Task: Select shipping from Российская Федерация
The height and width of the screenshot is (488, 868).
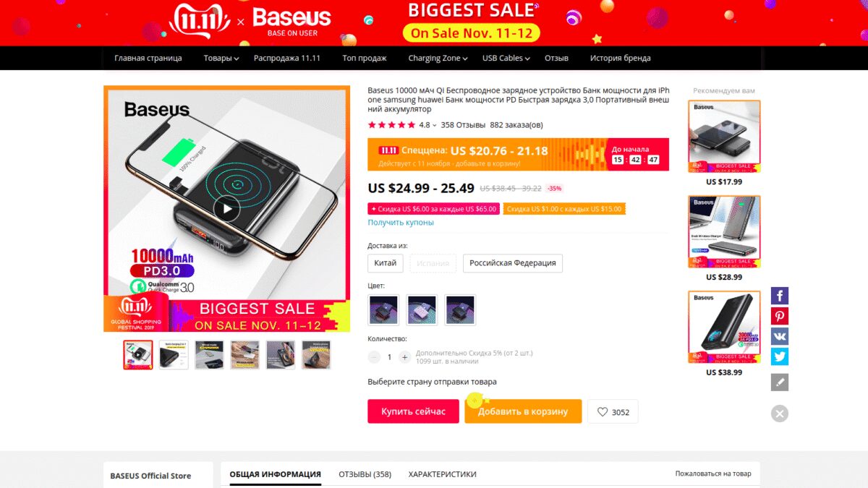Action: (x=513, y=263)
